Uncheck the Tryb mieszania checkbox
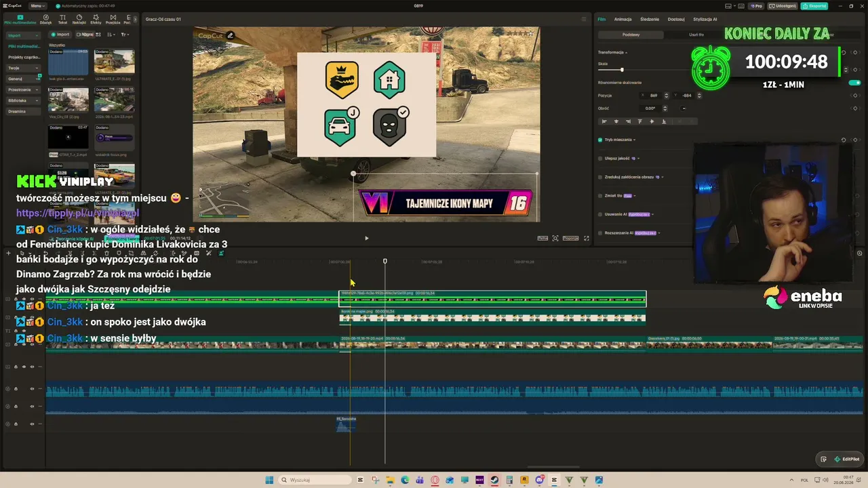Screen dimensions: 868x488 (x=600, y=140)
